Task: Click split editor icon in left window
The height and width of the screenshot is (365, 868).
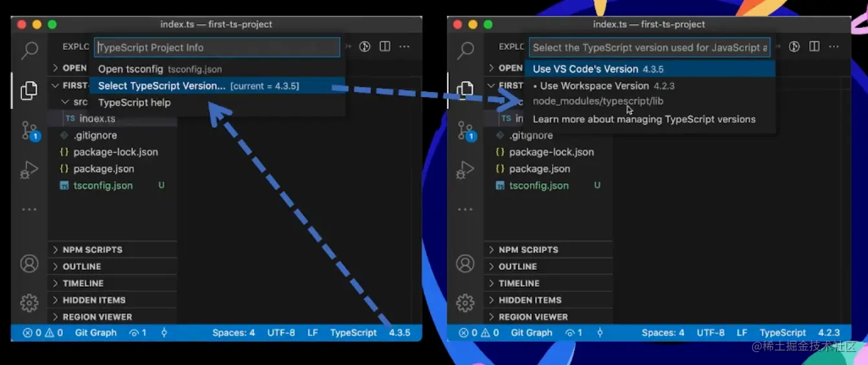Action: point(385,47)
